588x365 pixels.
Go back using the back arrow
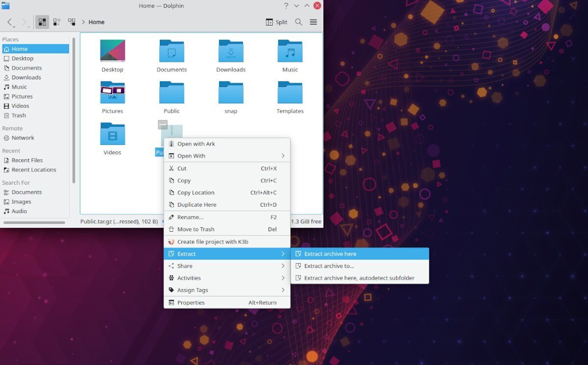(10, 22)
